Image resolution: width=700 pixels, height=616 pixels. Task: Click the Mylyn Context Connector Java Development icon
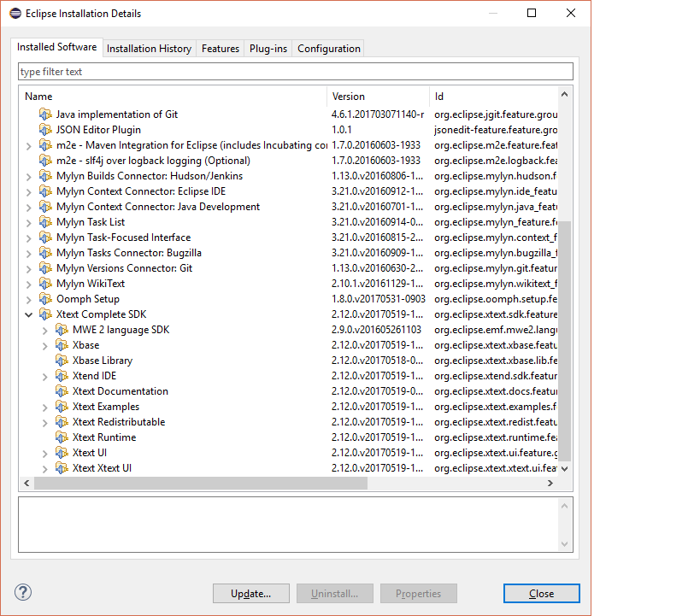point(45,207)
